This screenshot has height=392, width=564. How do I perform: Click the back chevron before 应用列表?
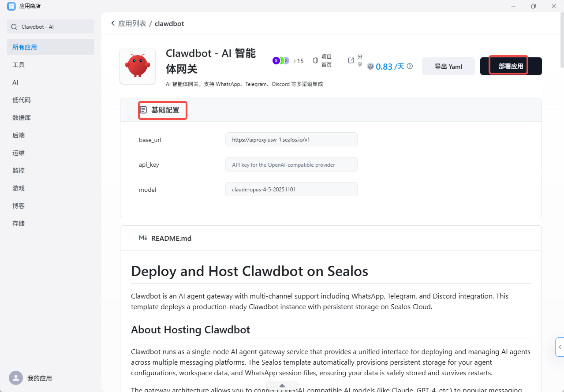pos(113,23)
